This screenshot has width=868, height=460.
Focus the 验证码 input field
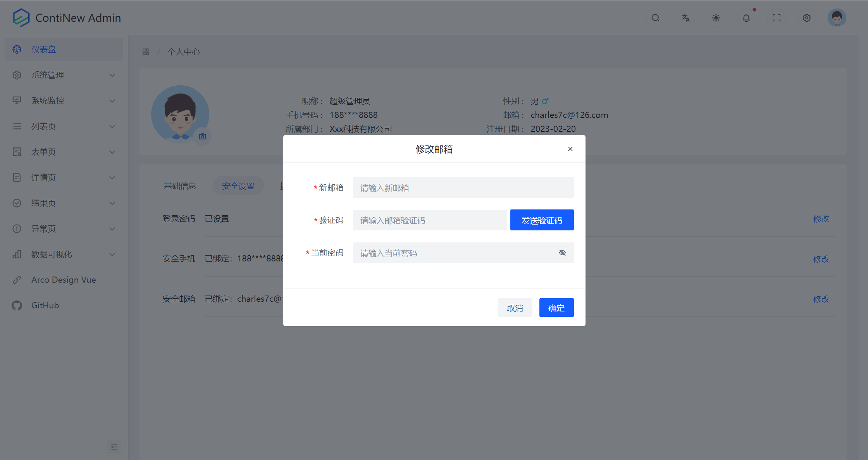[430, 220]
